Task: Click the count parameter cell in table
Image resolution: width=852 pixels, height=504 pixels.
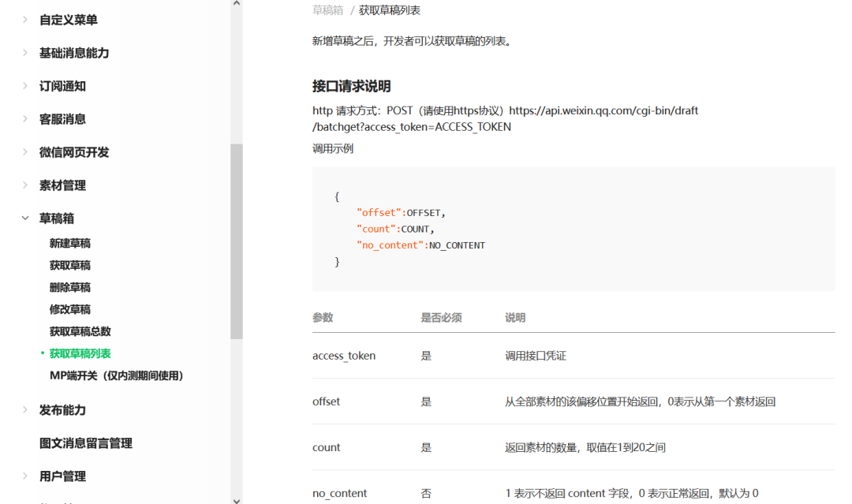Action: 326,447
